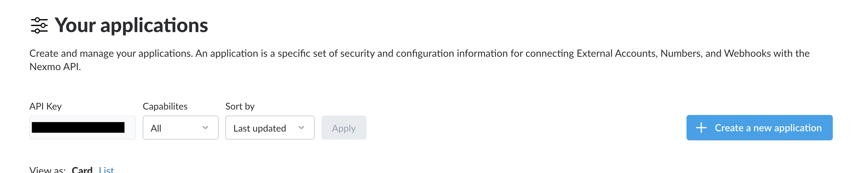
Task: Click the plus icon on the create button
Action: tap(701, 128)
